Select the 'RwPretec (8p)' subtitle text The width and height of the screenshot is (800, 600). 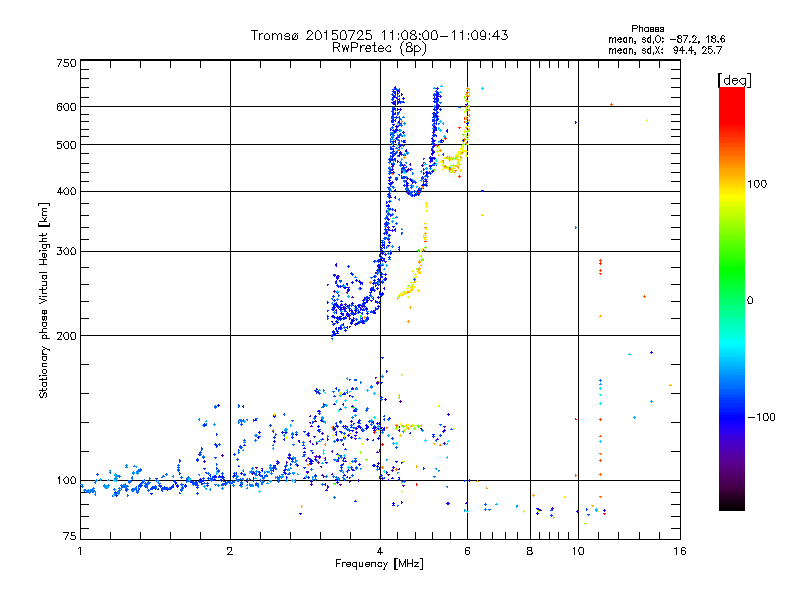[x=379, y=48]
